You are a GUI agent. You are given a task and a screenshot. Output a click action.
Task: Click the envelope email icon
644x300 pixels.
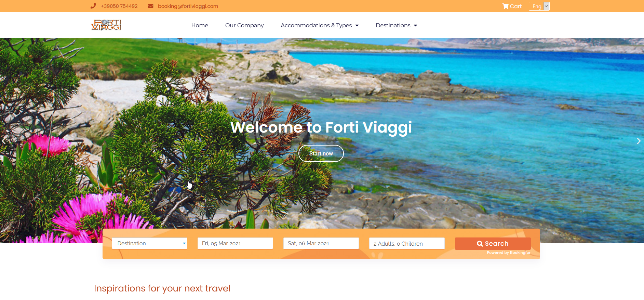[x=150, y=6]
